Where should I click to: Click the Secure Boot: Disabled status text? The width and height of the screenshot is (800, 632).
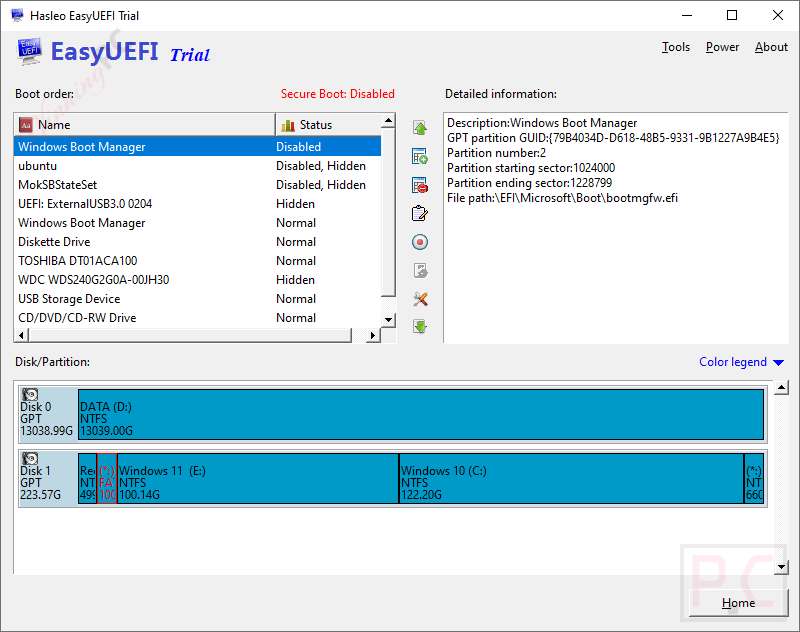coord(338,93)
